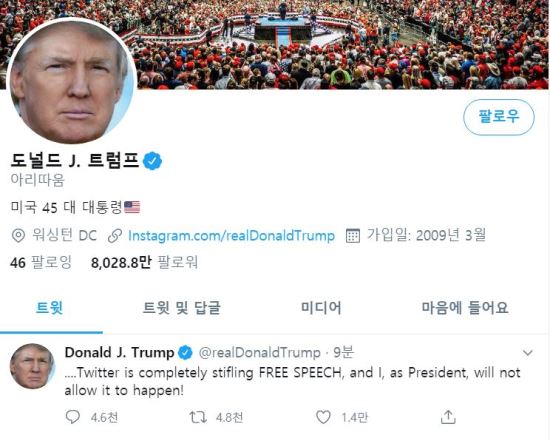Open the Instagram.com/realDonaldTrump link
The width and height of the screenshot is (550, 440).
(232, 235)
